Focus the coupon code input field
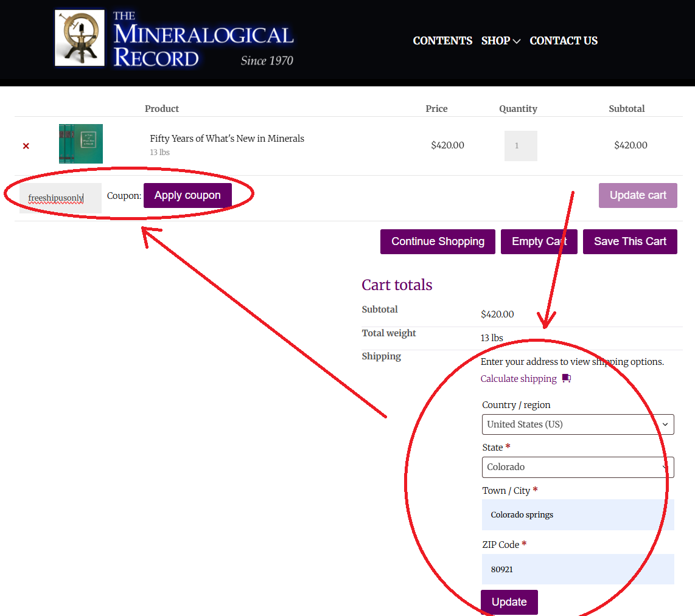 pos(60,198)
